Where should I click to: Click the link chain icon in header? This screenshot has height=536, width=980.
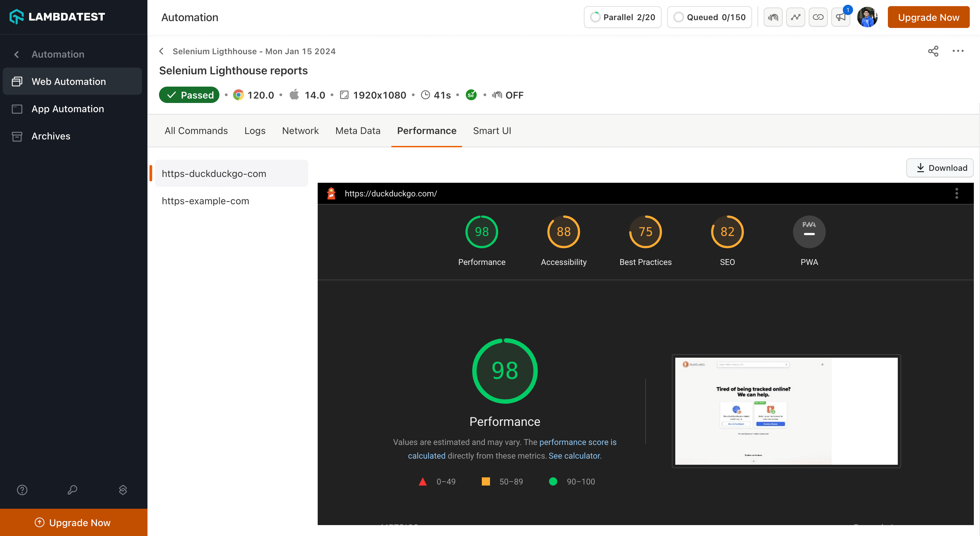[818, 17]
